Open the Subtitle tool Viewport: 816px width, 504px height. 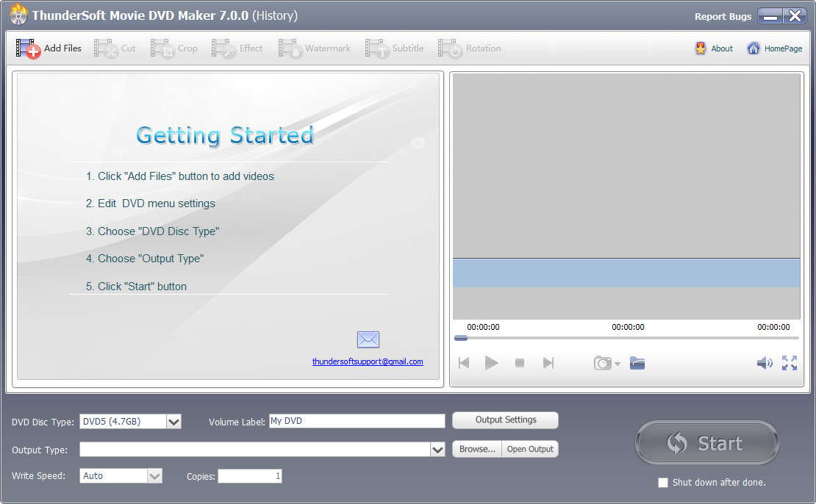tap(395, 48)
